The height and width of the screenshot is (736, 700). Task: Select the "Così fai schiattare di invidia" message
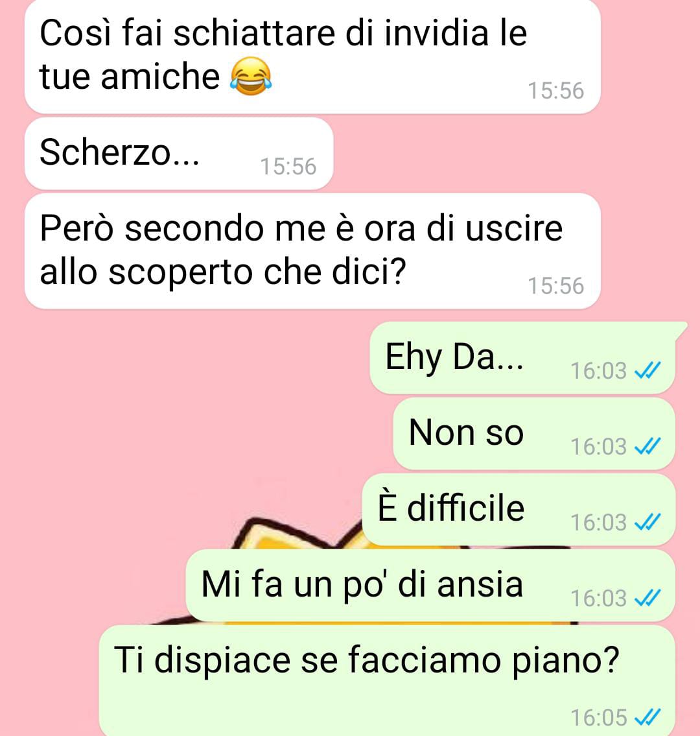tap(312, 56)
